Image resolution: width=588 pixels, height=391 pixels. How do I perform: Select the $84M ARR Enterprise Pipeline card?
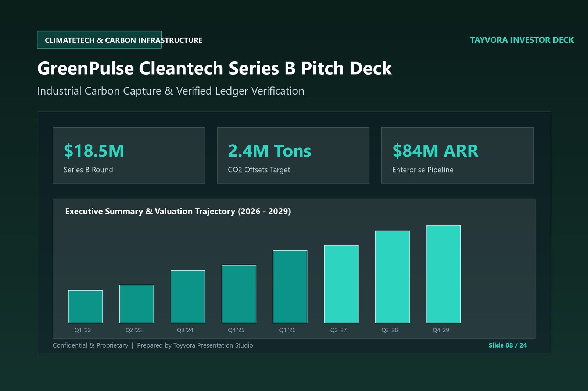click(x=458, y=155)
